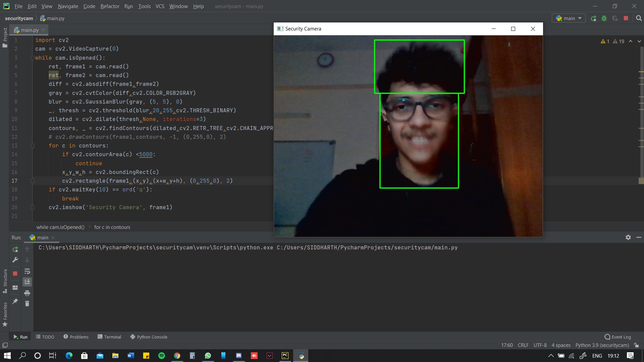Viewport: 644px width, 362px height.
Task: Collapse the while loop fold marker
Action: pyautogui.click(x=33, y=58)
